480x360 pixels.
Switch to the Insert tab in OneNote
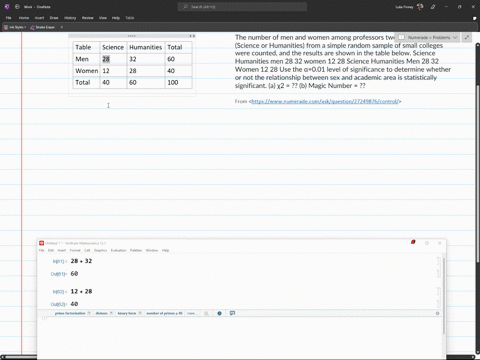39,18
